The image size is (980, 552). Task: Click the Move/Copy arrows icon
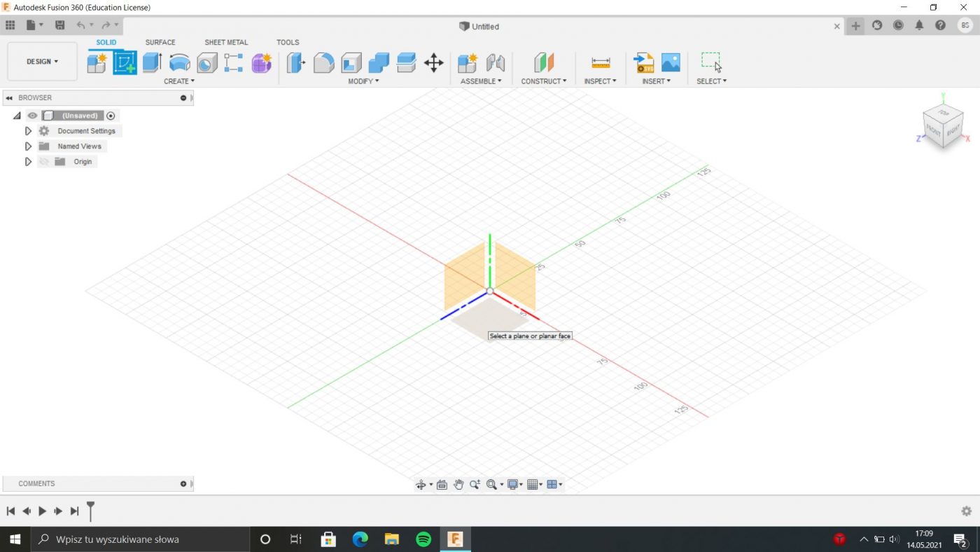(433, 63)
